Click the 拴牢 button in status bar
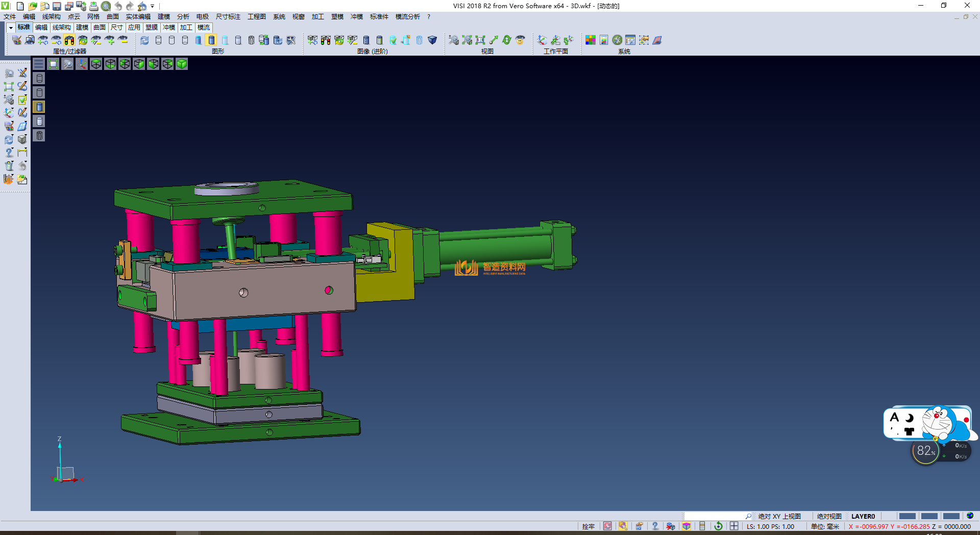 588,526
